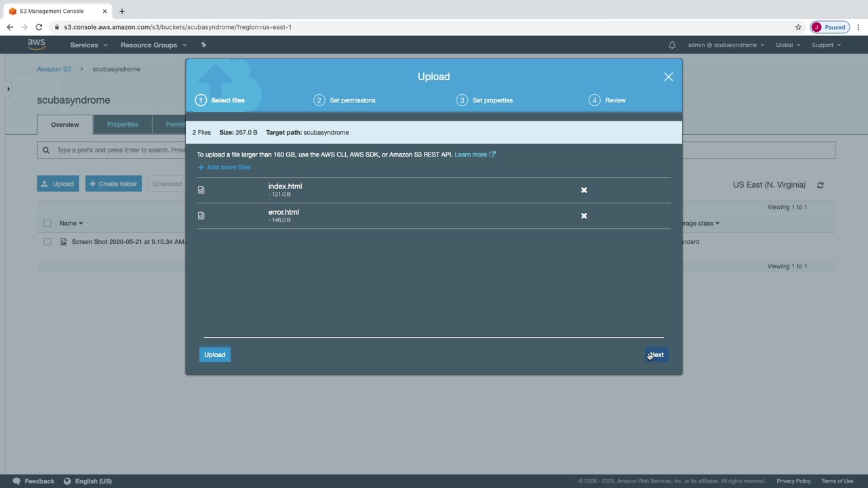
Task: Select all objects checkbox in header
Action: [47, 223]
